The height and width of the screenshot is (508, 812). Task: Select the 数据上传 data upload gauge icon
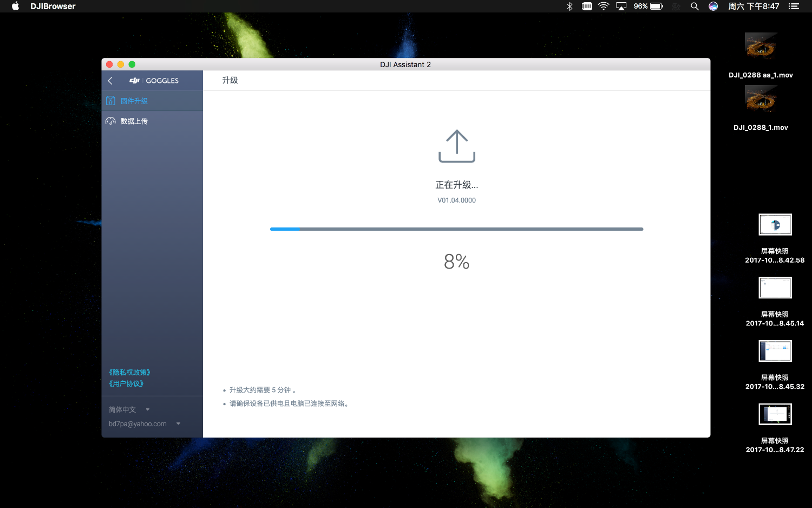[110, 121]
